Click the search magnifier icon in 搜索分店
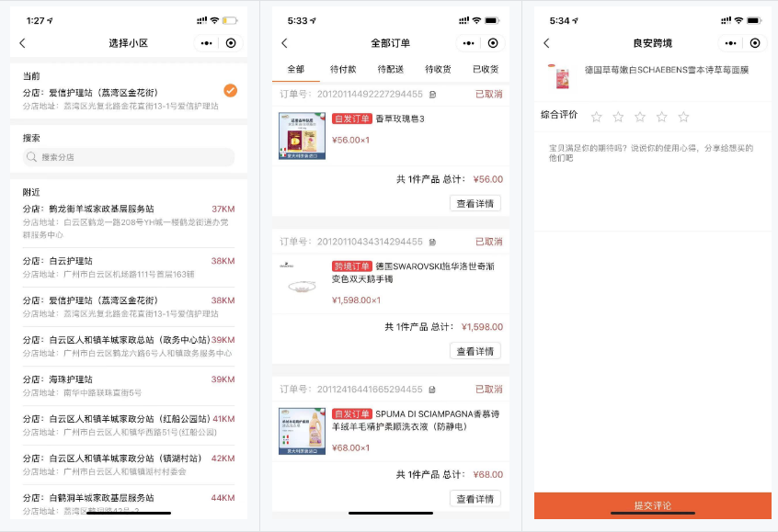The height and width of the screenshot is (532, 778). pos(32,157)
